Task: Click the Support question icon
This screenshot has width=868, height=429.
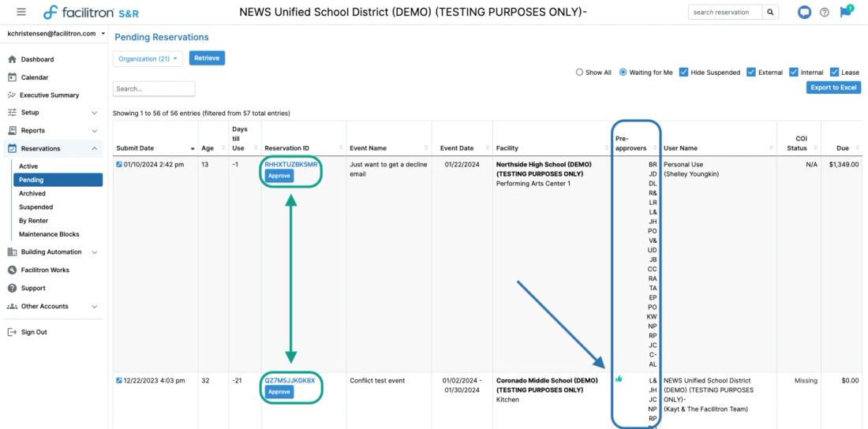Action: [x=12, y=288]
